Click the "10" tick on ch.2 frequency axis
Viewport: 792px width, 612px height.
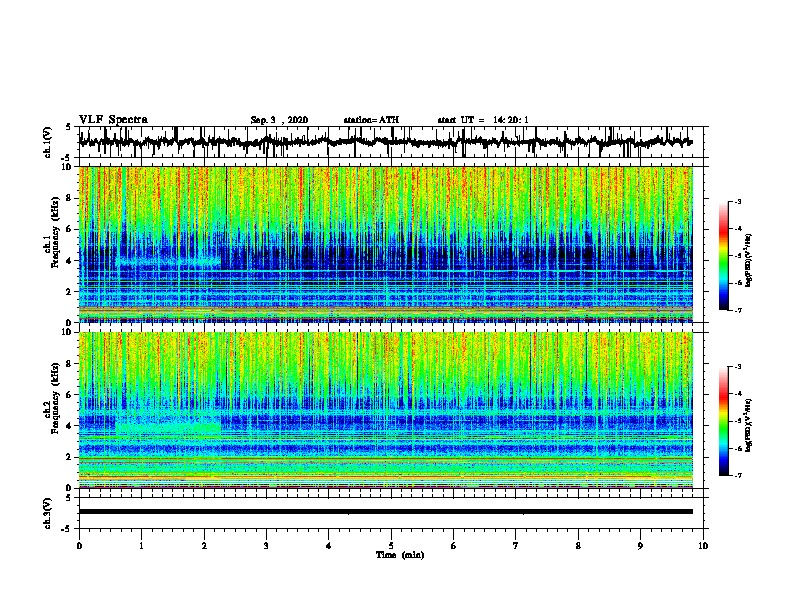[68, 332]
